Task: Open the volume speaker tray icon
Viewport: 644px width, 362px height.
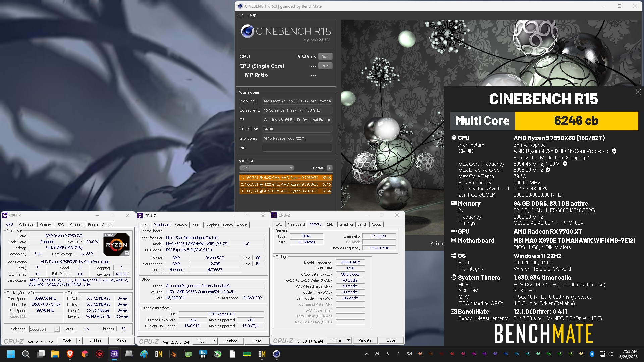Action: tap(611, 354)
